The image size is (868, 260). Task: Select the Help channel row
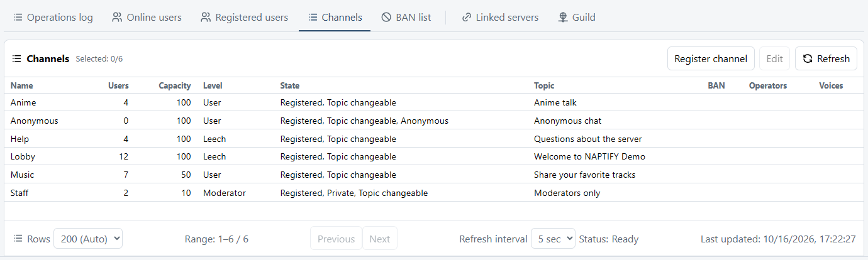point(434,139)
